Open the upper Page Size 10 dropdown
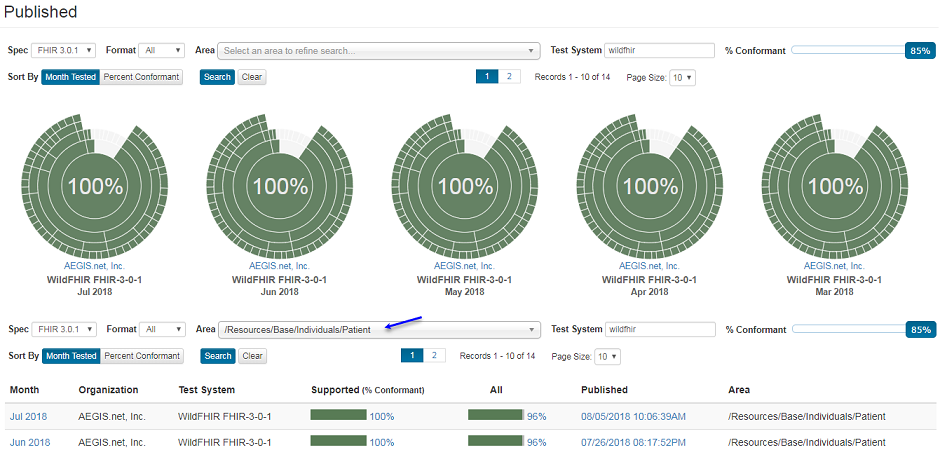Screen dimensions: 940x457 click(x=682, y=77)
